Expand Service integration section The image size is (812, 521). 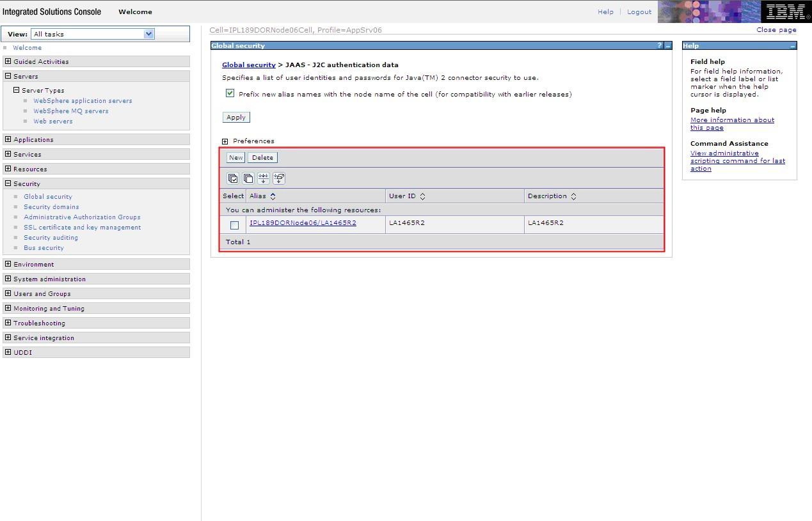click(8, 338)
